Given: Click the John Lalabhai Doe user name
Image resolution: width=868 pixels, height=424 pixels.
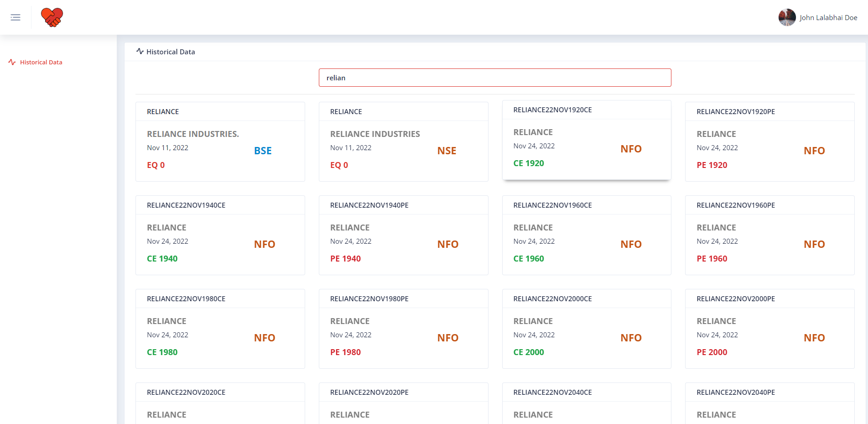Looking at the screenshot, I should tap(828, 18).
